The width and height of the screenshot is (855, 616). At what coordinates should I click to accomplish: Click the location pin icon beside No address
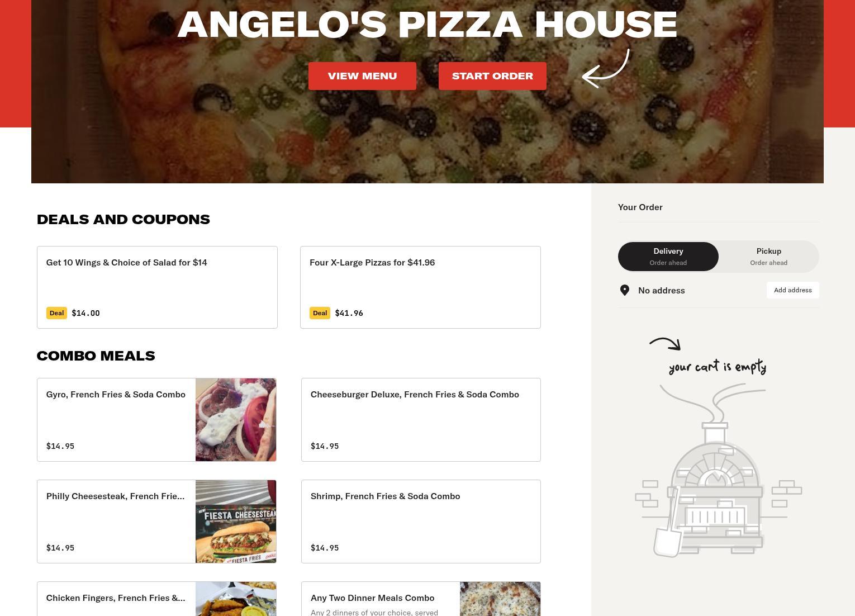click(x=625, y=290)
